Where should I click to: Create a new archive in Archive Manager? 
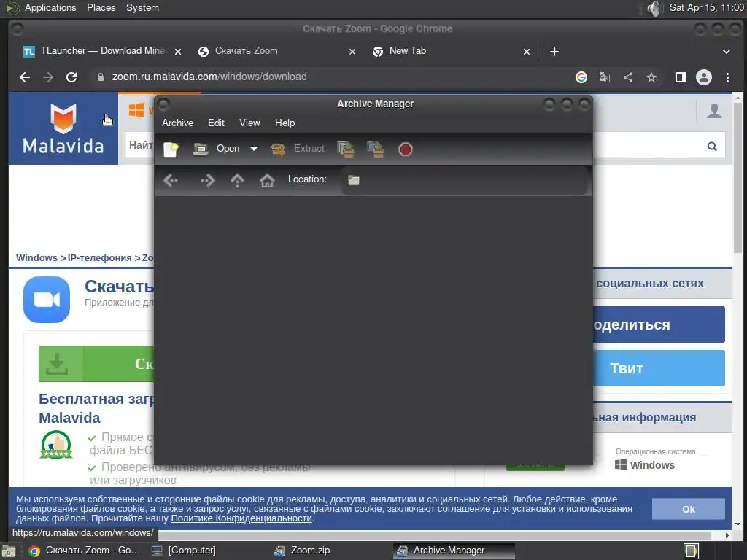point(171,149)
